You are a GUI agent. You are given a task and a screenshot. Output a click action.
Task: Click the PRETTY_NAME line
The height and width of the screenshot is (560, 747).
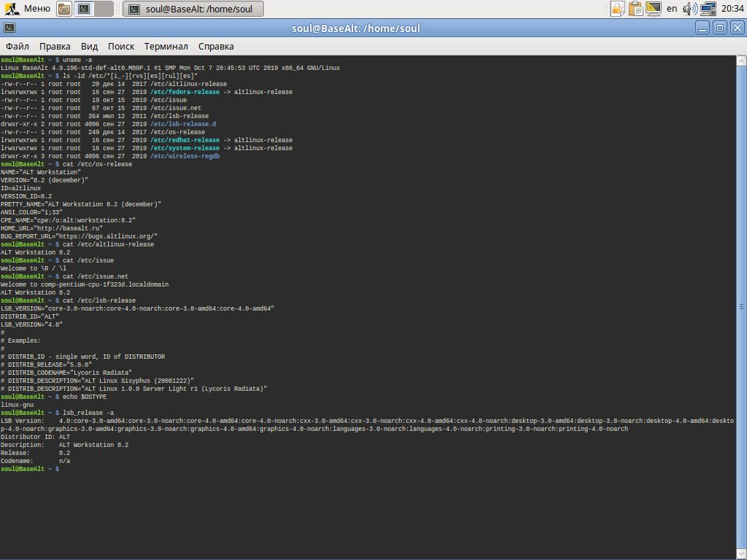81,204
